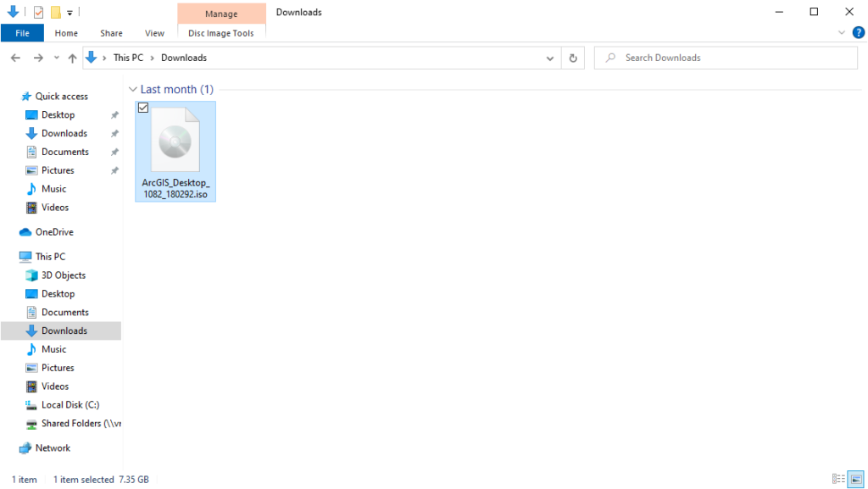Select the ArcGIS_Desktop_1082_180292.iso disc icon
This screenshot has height=489, width=868.
(x=175, y=140)
